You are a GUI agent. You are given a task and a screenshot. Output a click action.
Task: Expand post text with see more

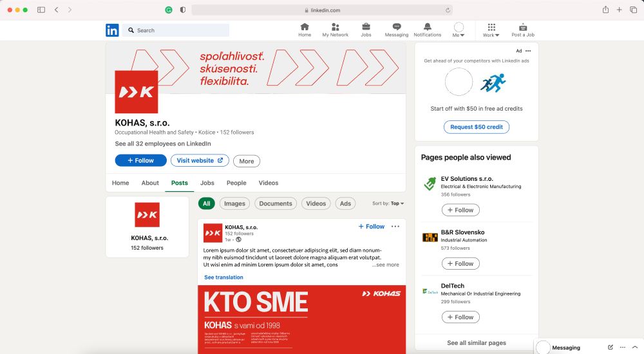[x=385, y=265]
